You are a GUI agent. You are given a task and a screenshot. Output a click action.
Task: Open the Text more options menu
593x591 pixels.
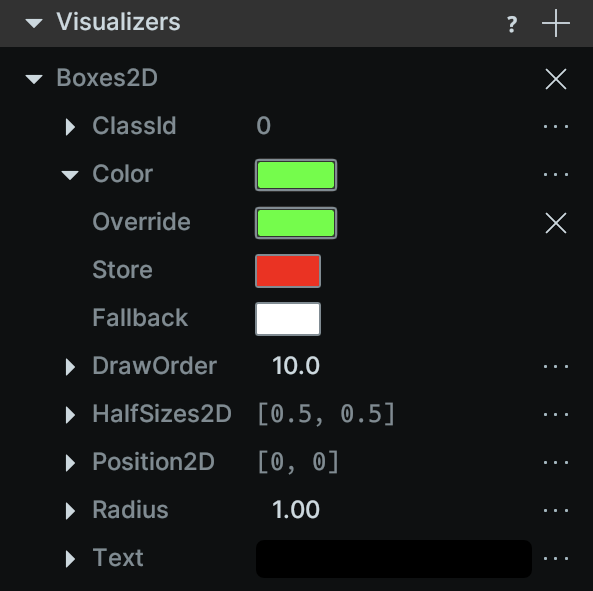[x=556, y=558]
